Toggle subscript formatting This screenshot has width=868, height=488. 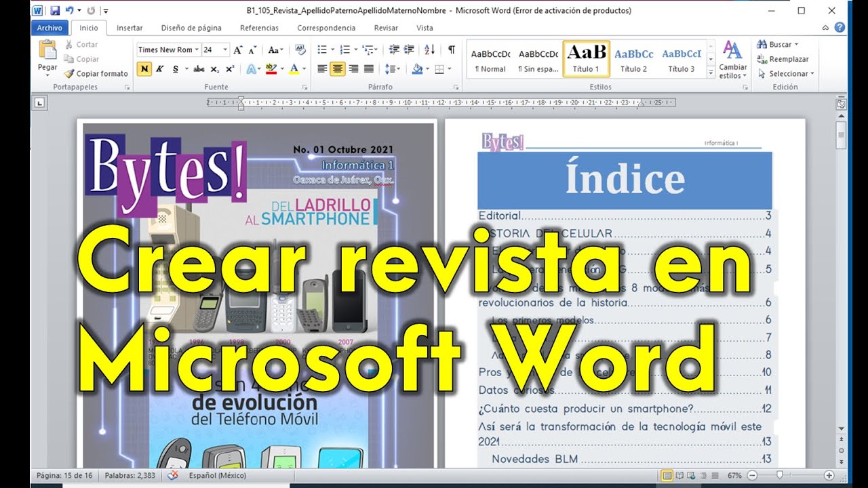(x=214, y=68)
